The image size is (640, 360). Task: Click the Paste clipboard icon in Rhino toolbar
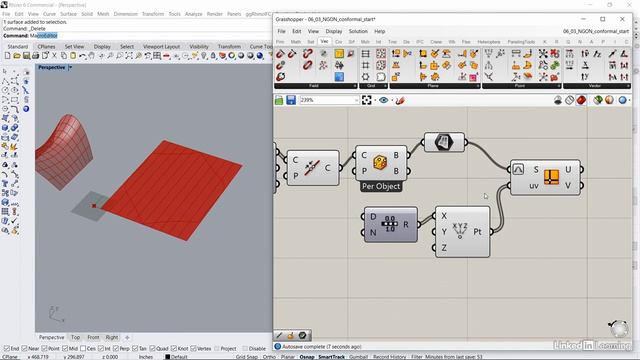click(73, 56)
